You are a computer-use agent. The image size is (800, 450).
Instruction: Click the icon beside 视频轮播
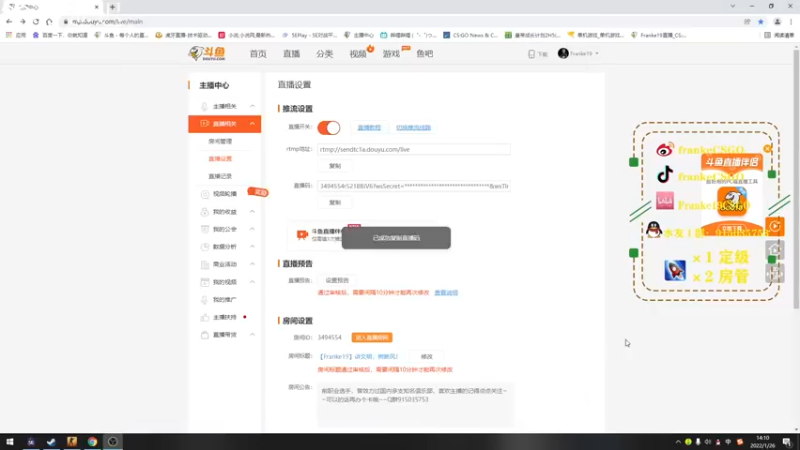(x=205, y=194)
